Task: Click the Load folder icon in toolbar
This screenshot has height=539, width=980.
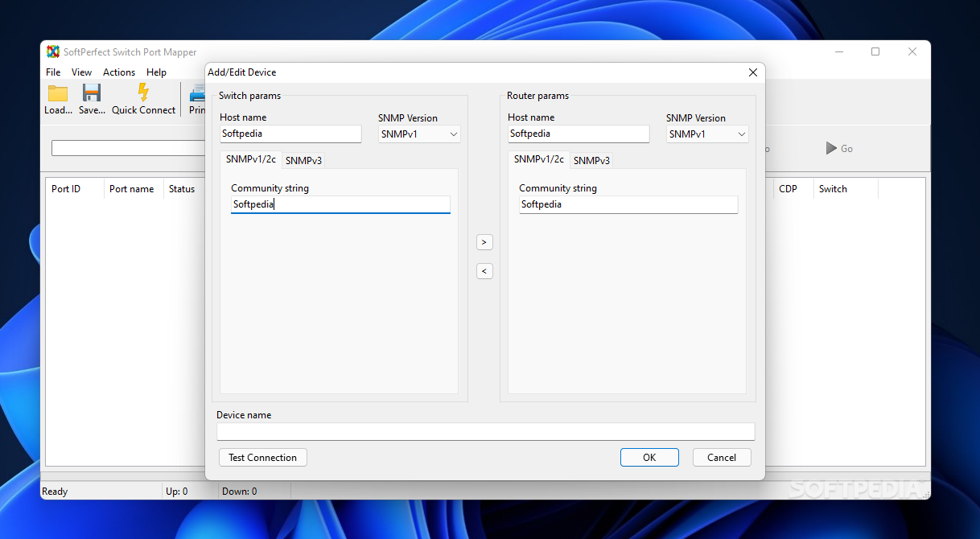Action: point(58,93)
